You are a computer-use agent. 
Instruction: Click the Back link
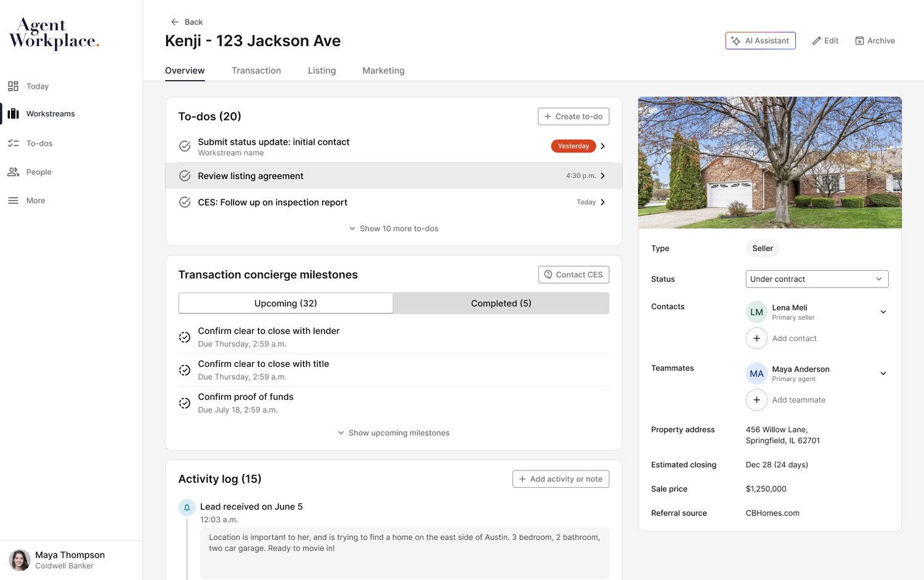coord(187,22)
